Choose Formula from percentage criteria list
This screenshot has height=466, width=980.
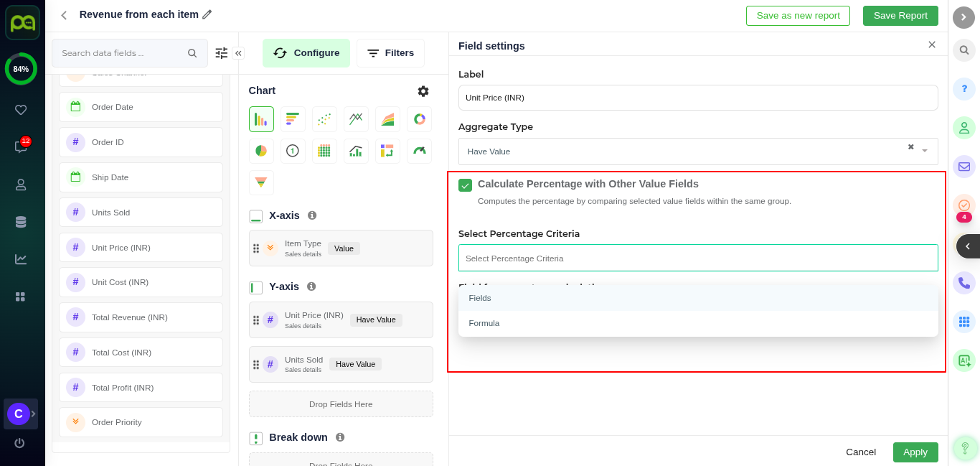pyautogui.click(x=484, y=323)
